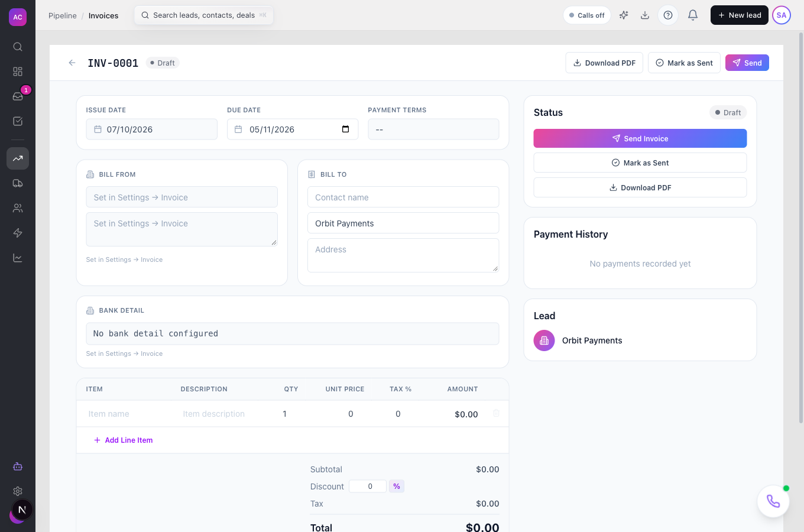
Task: Open the dashboard grid icon in sidebar
Action: tap(18, 72)
